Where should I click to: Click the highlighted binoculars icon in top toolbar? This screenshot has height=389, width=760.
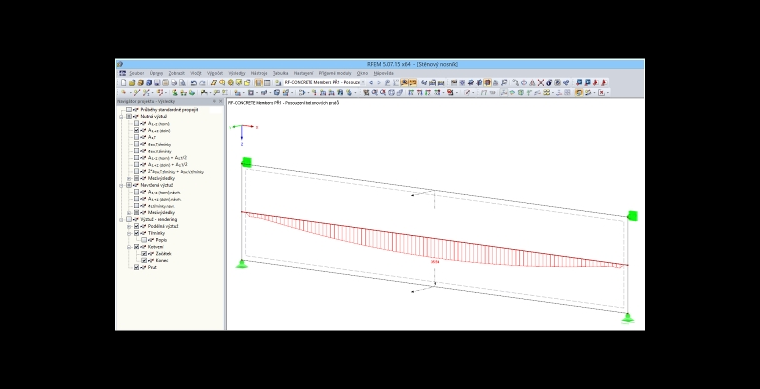pos(404,83)
